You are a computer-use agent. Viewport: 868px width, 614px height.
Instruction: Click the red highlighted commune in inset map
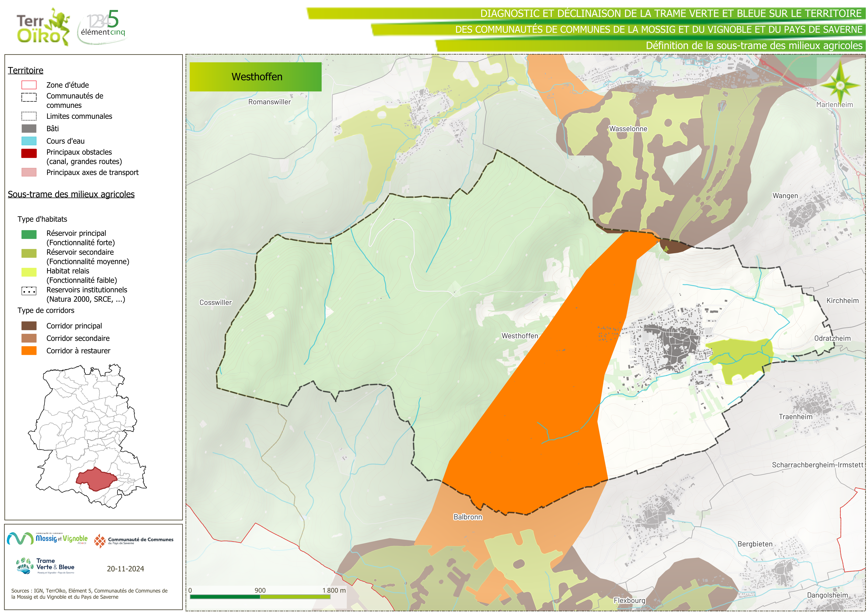pyautogui.click(x=96, y=479)
